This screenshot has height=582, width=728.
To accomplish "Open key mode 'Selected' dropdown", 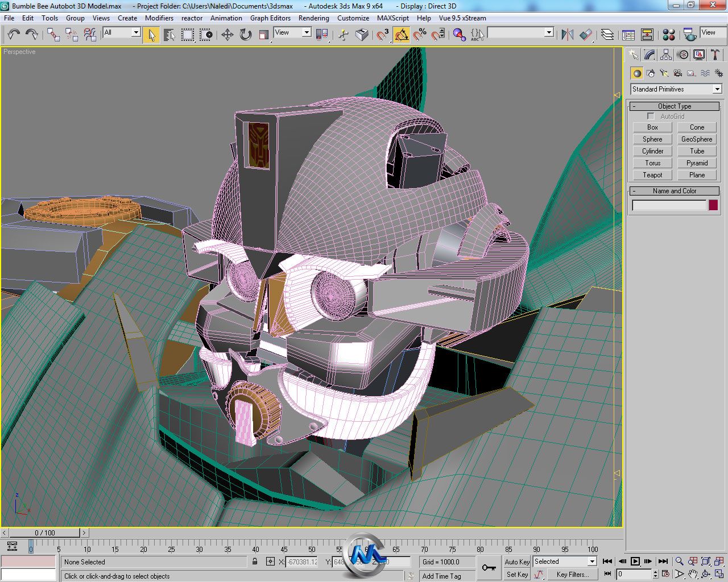I will pos(564,562).
